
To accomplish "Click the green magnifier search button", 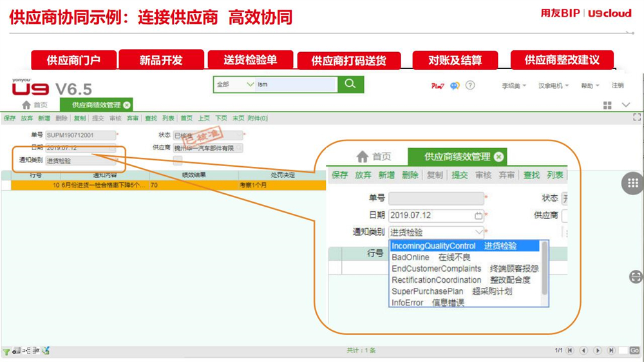I will pyautogui.click(x=350, y=84).
